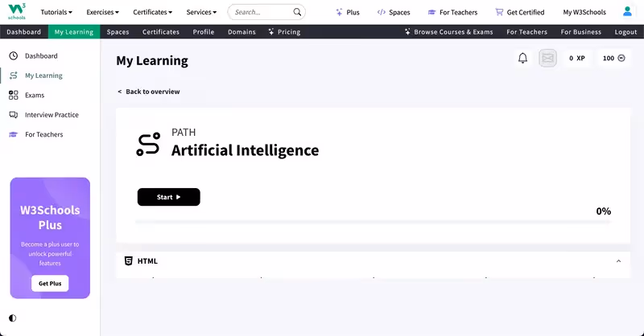This screenshot has height=336, width=644.
Task: Open Certificates tab in dark bar
Action: click(161, 32)
